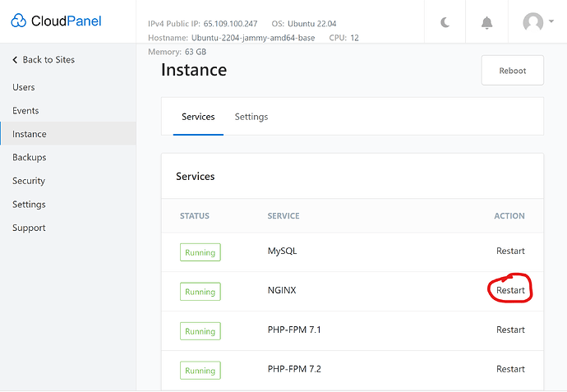Click the Memory value 63 GB
The height and width of the screenshot is (392, 567).
pyautogui.click(x=196, y=52)
